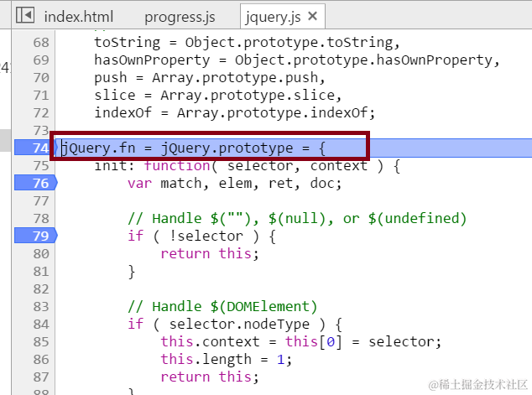Add breakpoint at line number 70
532x395 pixels.
point(41,78)
